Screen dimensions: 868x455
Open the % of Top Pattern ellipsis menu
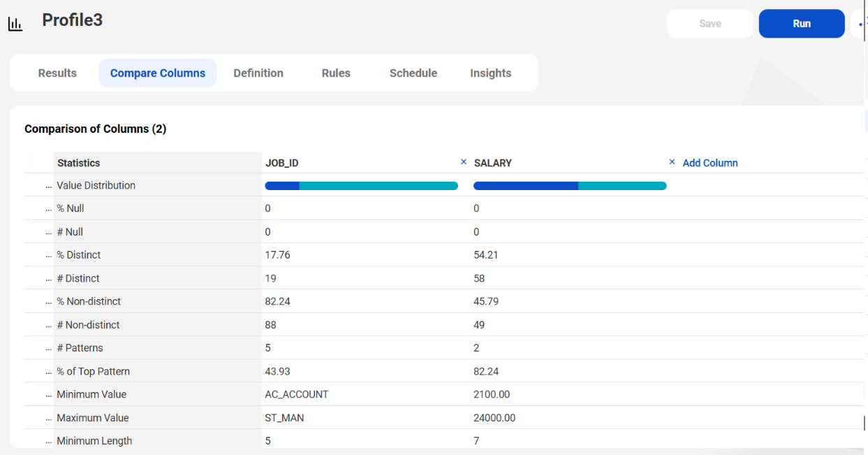(x=49, y=373)
